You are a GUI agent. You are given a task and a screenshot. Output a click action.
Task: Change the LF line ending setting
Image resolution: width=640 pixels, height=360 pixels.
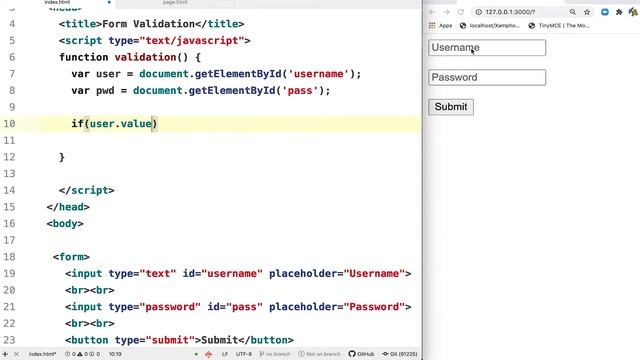224,354
